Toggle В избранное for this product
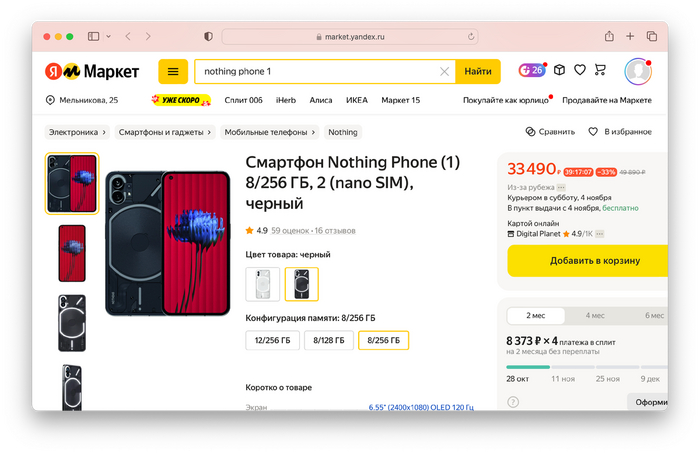Viewport: 700px width, 453px height. click(x=593, y=131)
